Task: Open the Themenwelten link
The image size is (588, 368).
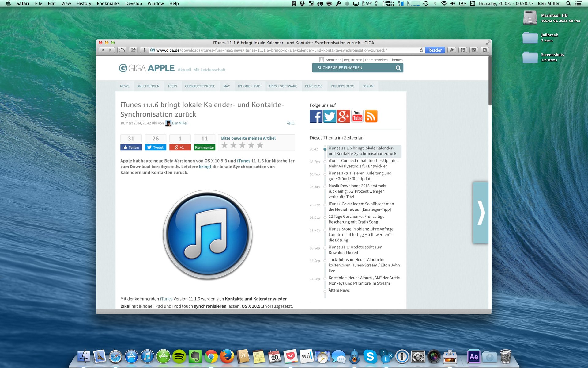Action: point(376,60)
